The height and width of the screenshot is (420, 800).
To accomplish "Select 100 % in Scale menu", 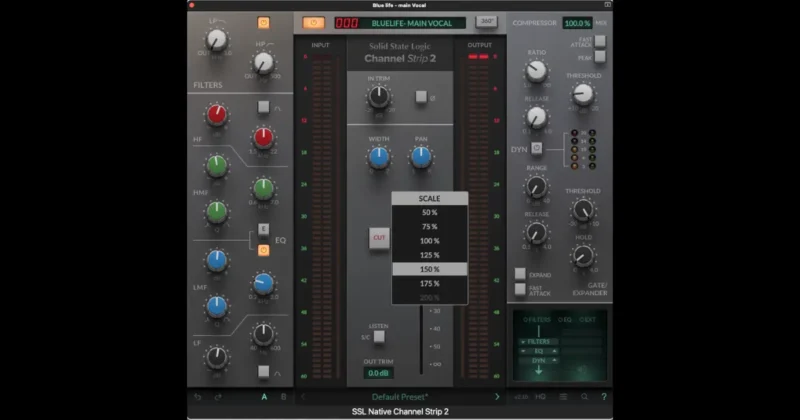I will [430, 241].
